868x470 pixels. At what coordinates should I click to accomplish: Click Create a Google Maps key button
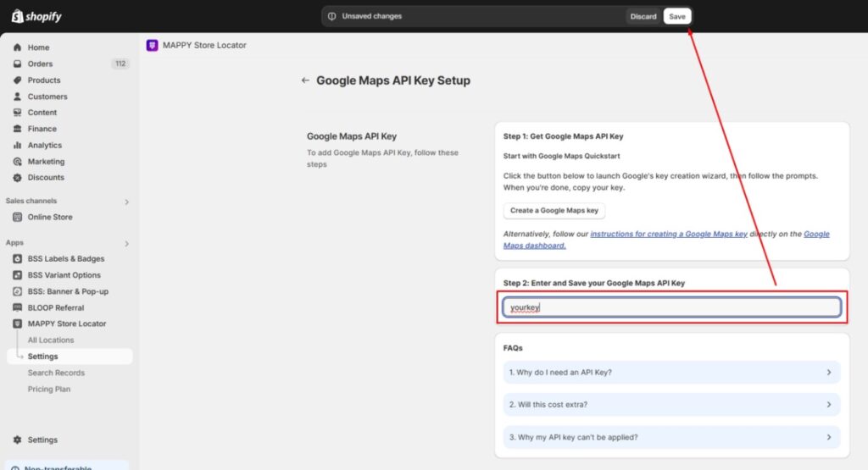point(554,211)
